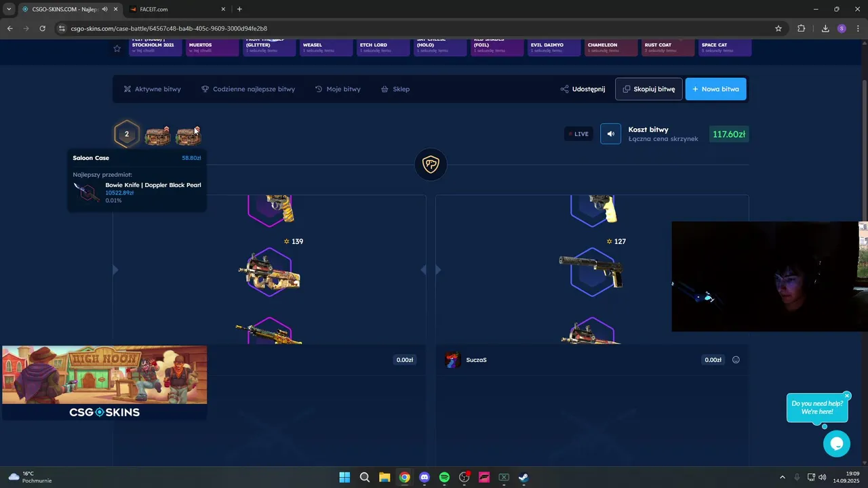Open the ETCH LORD drop card

[x=383, y=47]
